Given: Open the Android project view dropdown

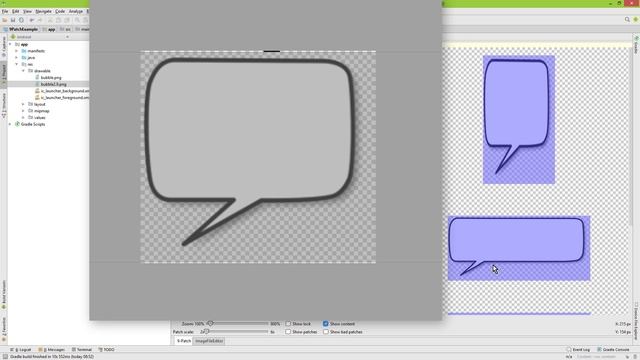Looking at the screenshot, I should [39, 37].
